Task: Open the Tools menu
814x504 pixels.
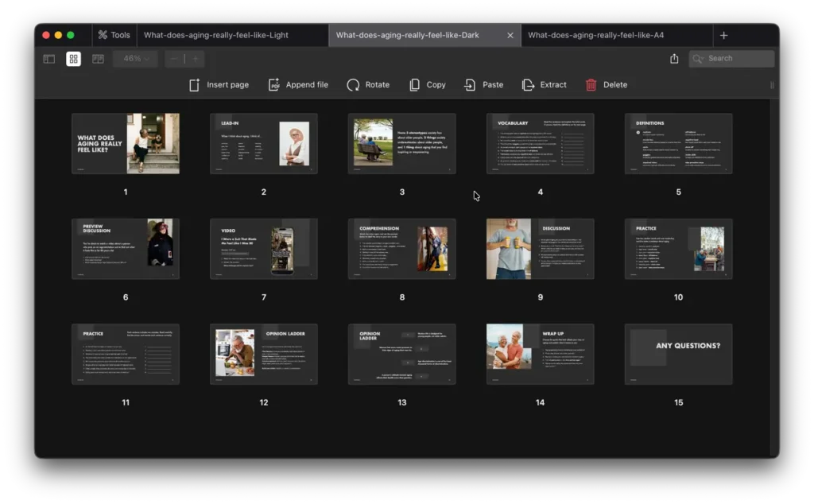Action: coord(114,35)
